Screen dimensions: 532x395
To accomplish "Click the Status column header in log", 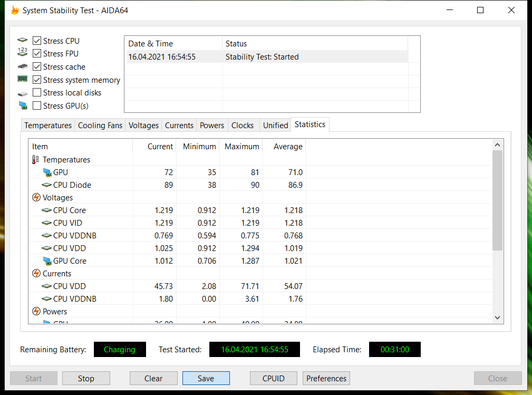I will (315, 43).
